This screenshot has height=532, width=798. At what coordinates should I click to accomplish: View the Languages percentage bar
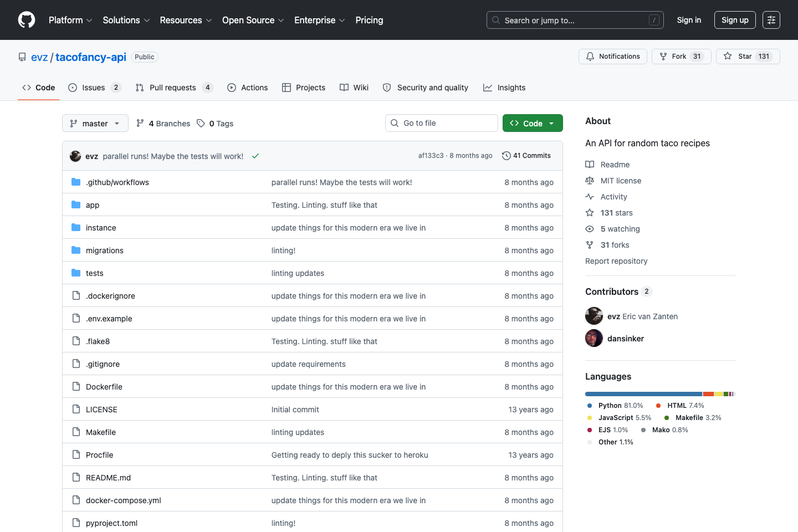tap(659, 393)
